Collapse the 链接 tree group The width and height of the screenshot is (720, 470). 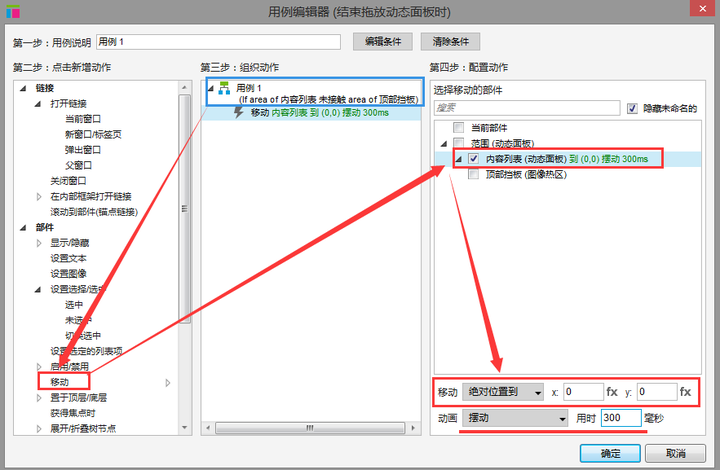click(23, 88)
